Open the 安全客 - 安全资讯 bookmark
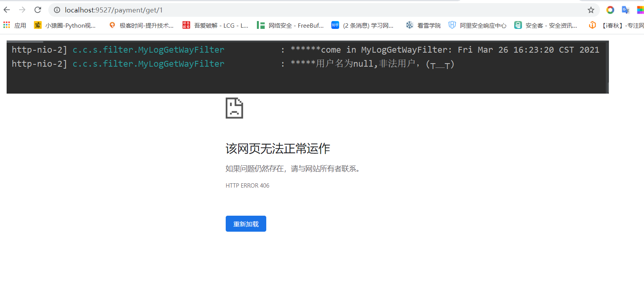Screen dimensions: 644x305 pyautogui.click(x=546, y=25)
